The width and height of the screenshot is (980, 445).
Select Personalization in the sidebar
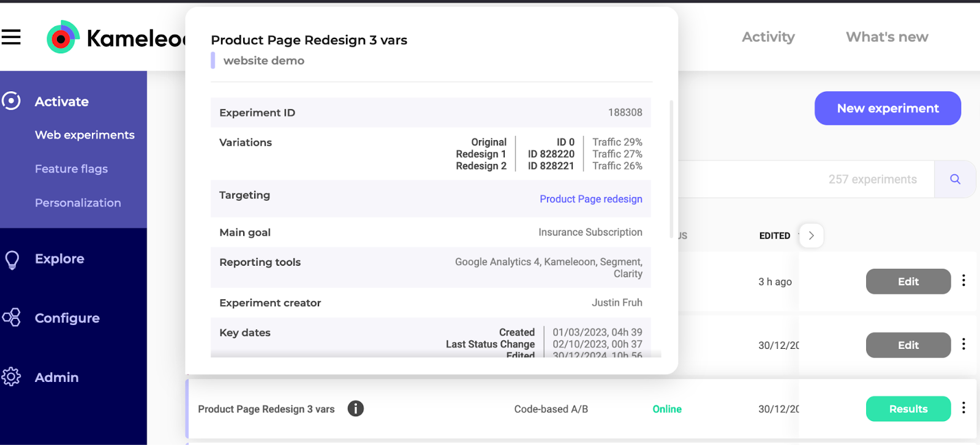[78, 203]
